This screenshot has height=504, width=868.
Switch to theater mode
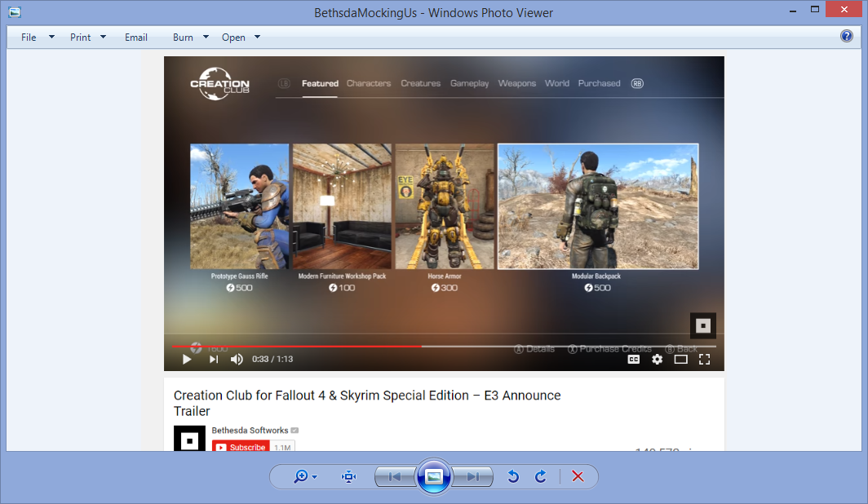(681, 360)
